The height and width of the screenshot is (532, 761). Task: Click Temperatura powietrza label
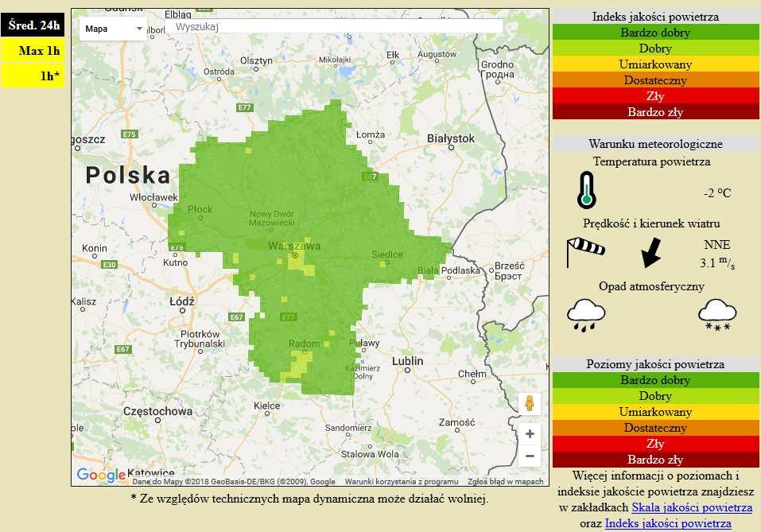click(x=652, y=161)
